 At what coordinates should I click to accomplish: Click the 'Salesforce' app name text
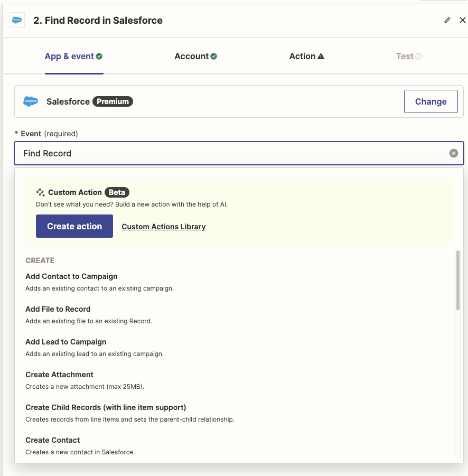pos(68,101)
